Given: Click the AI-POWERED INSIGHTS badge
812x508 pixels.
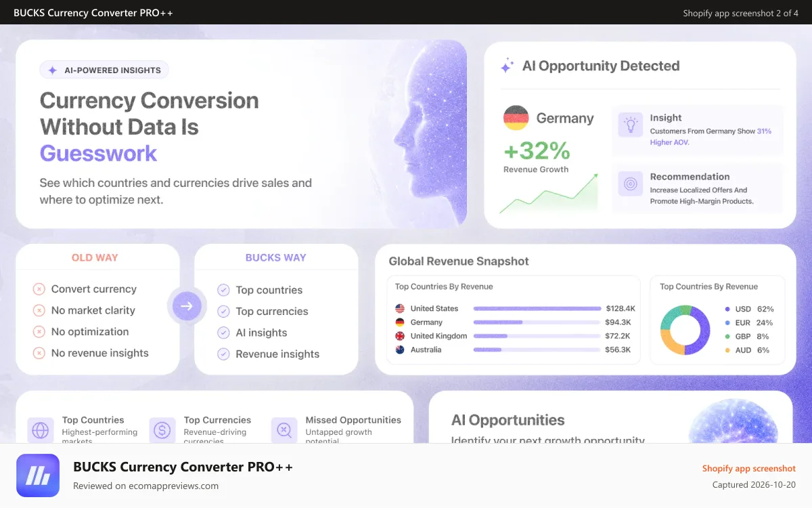Looking at the screenshot, I should point(104,70).
